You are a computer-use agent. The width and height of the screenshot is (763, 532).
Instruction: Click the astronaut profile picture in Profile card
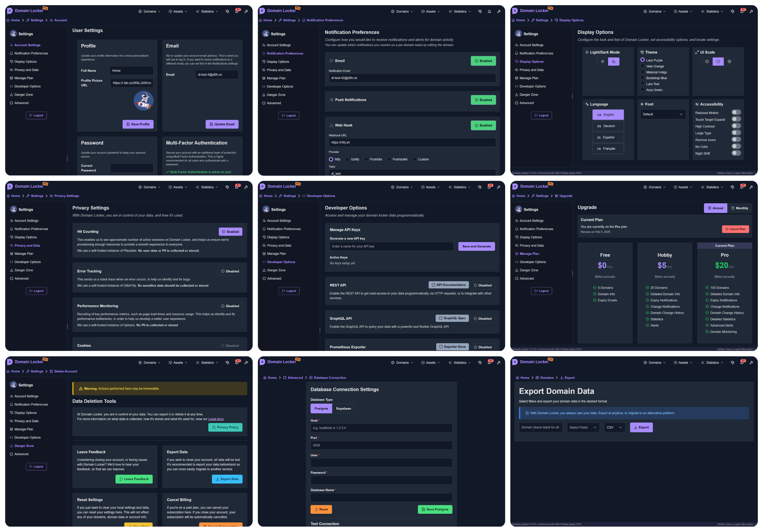pyautogui.click(x=144, y=101)
